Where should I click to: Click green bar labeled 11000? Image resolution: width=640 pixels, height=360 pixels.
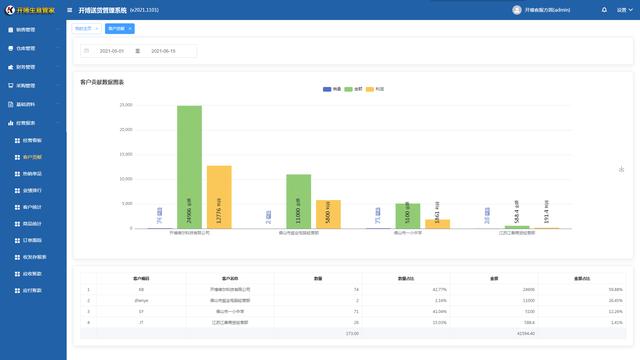[298, 202]
